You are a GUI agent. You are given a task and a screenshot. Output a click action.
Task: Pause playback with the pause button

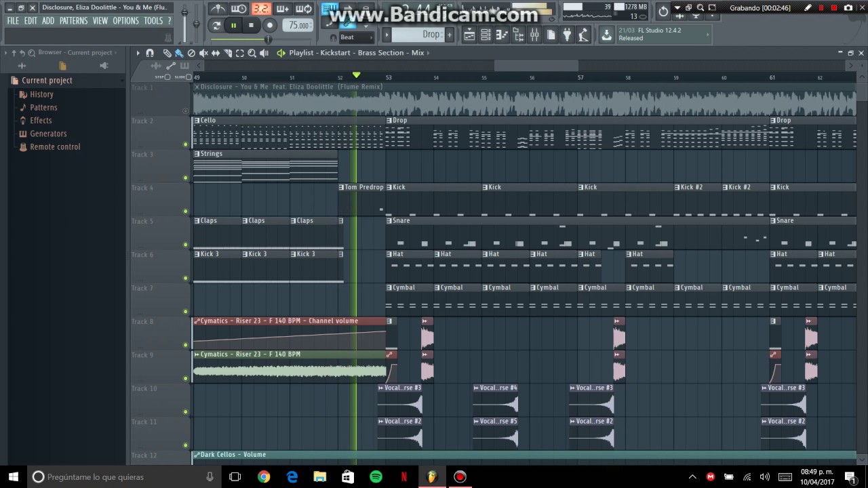233,26
